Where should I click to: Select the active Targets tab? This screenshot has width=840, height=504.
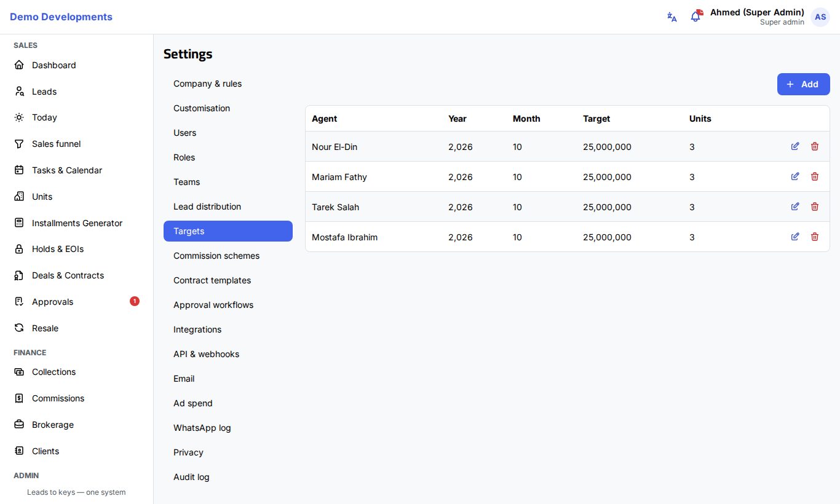pyautogui.click(x=228, y=231)
